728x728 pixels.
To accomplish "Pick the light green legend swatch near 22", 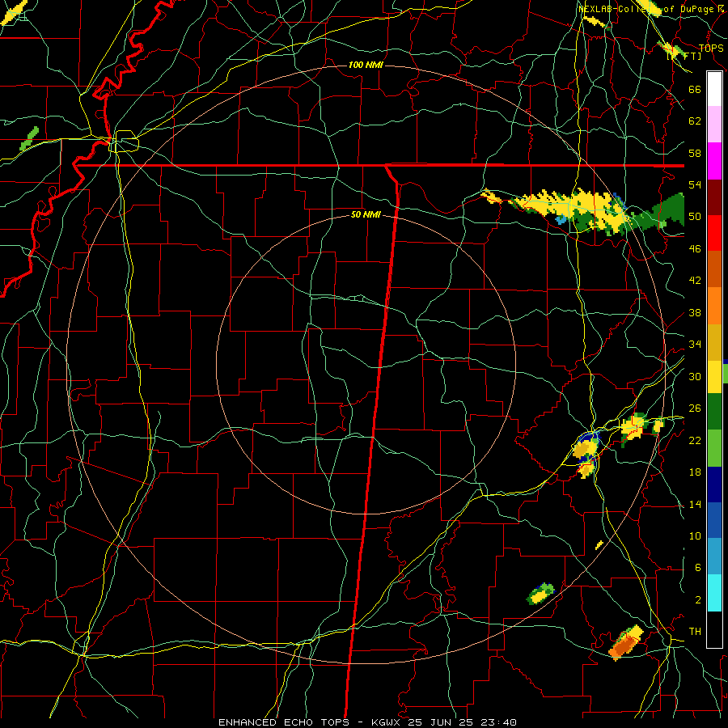I will click(x=714, y=448).
